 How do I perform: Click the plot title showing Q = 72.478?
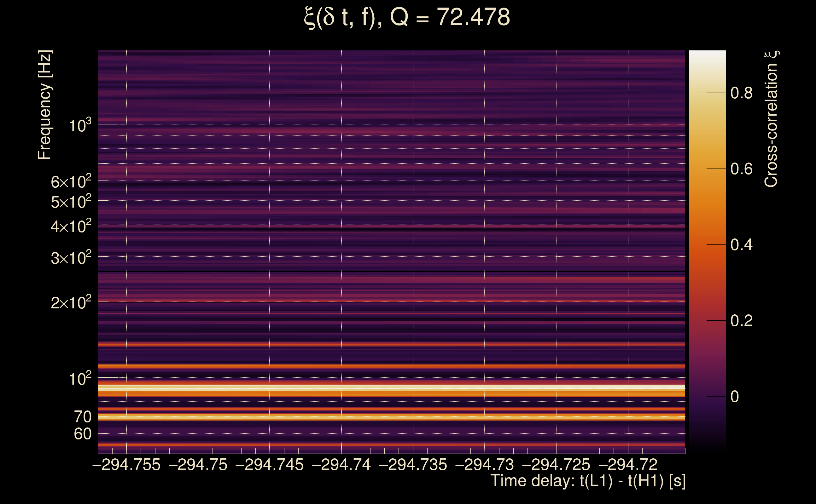pyautogui.click(x=407, y=17)
